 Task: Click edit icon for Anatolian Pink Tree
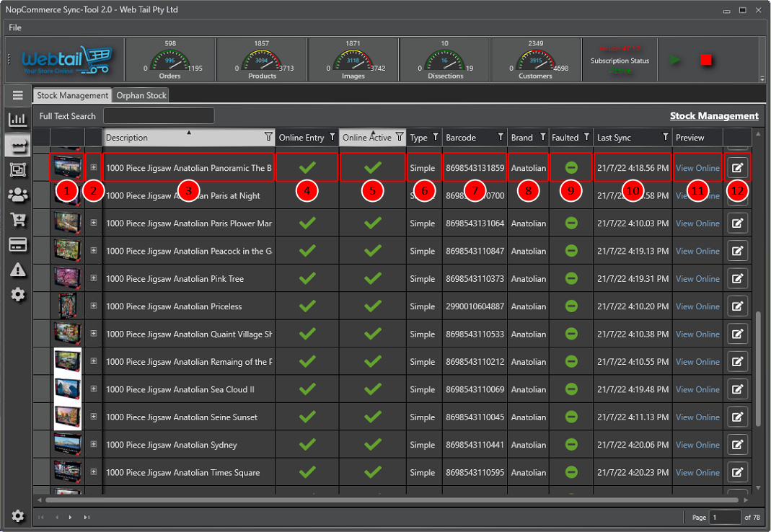coord(736,279)
